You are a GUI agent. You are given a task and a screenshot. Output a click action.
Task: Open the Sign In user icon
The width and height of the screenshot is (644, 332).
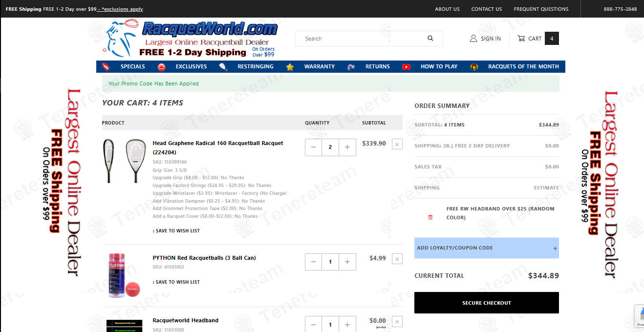pyautogui.click(x=473, y=38)
